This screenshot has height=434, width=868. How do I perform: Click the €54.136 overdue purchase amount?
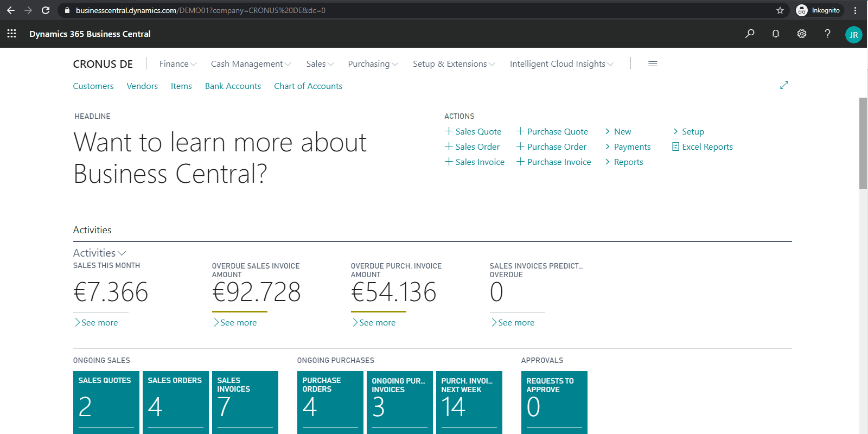tap(394, 292)
